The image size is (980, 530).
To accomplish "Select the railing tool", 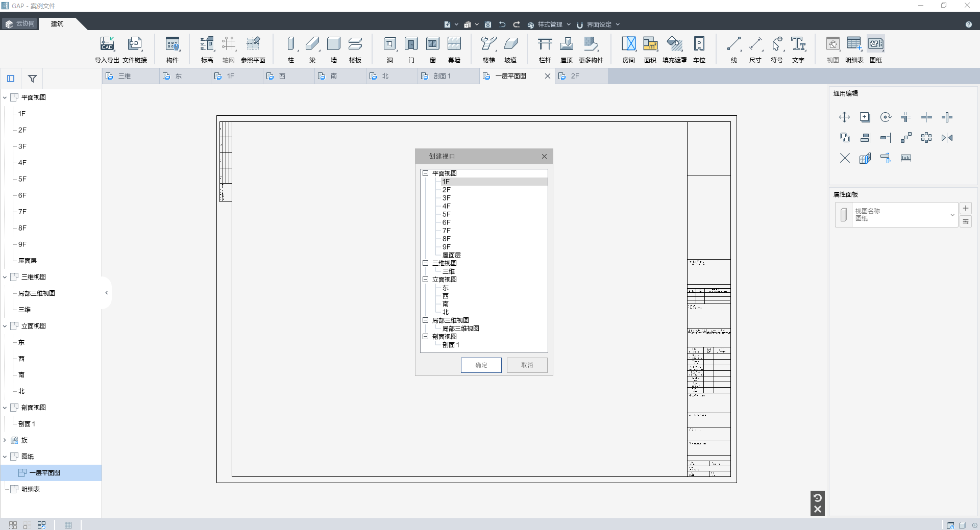I will (x=545, y=49).
